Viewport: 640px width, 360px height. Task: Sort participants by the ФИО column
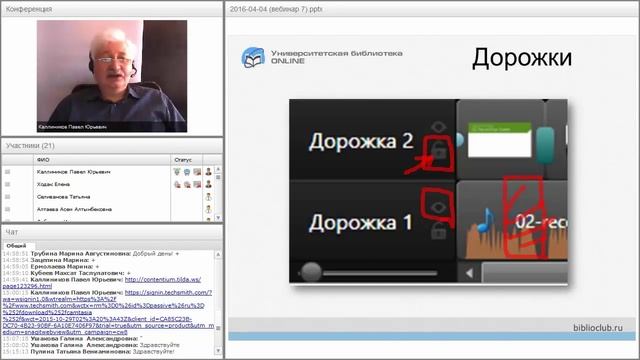[x=102, y=160]
